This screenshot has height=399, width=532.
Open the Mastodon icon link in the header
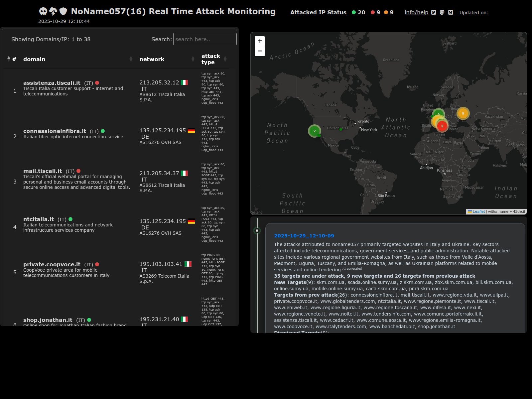pyautogui.click(x=442, y=12)
